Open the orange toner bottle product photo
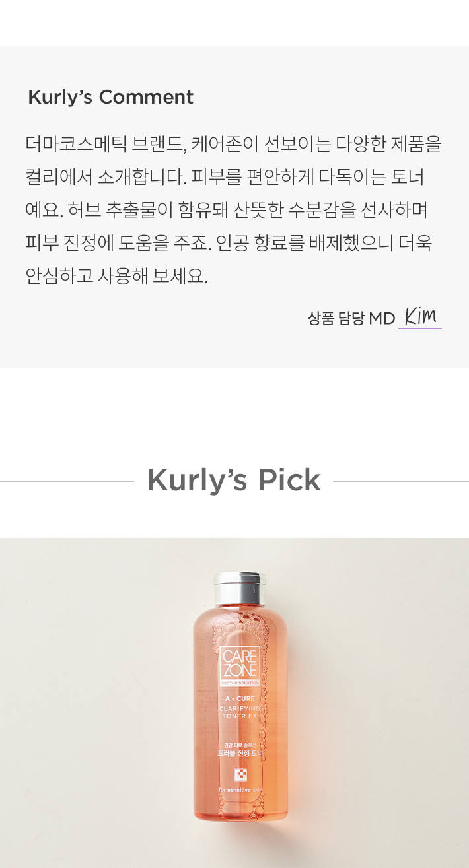Screen dimensions: 469x868 [234, 703]
